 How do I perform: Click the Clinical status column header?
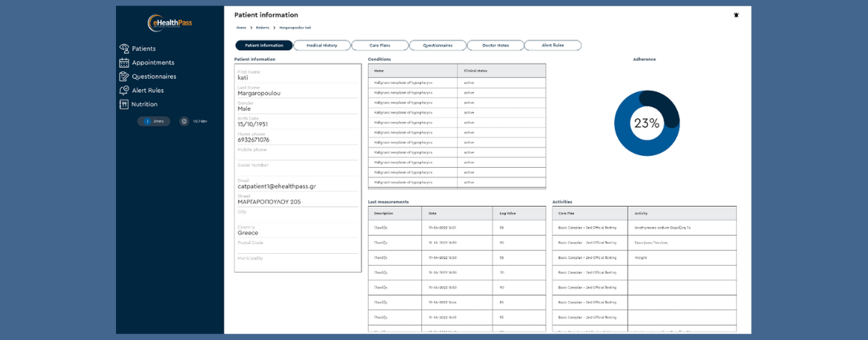(501, 71)
